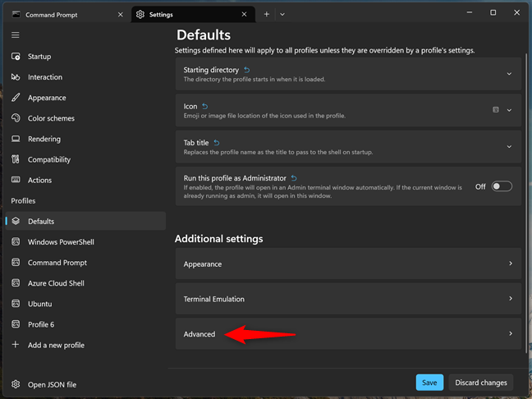Go to Color schemes settings
Image resolution: width=532 pixels, height=399 pixels.
click(x=85, y=118)
